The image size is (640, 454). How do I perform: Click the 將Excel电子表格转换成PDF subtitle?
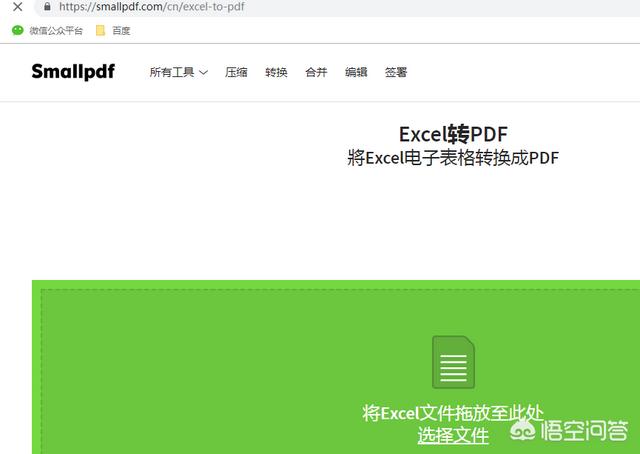pos(453,158)
